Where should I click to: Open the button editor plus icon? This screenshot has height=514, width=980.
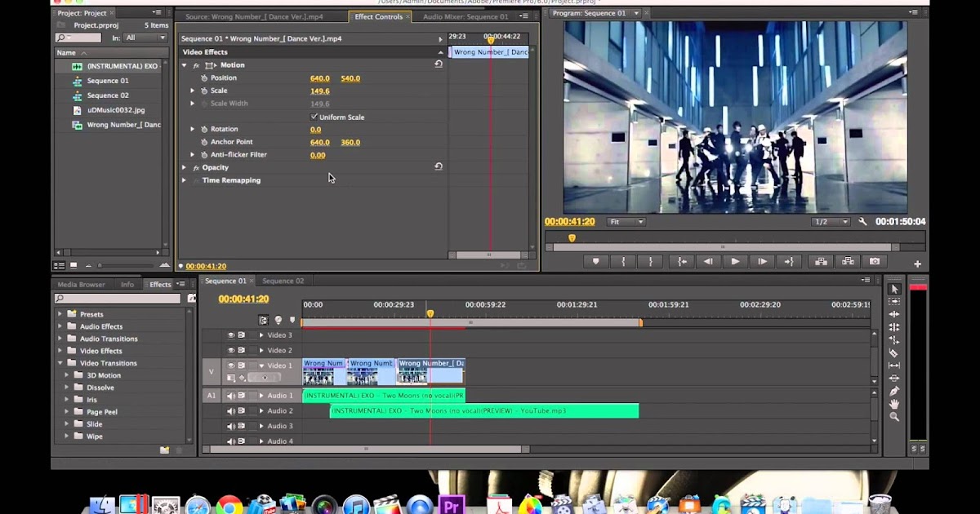point(917,264)
